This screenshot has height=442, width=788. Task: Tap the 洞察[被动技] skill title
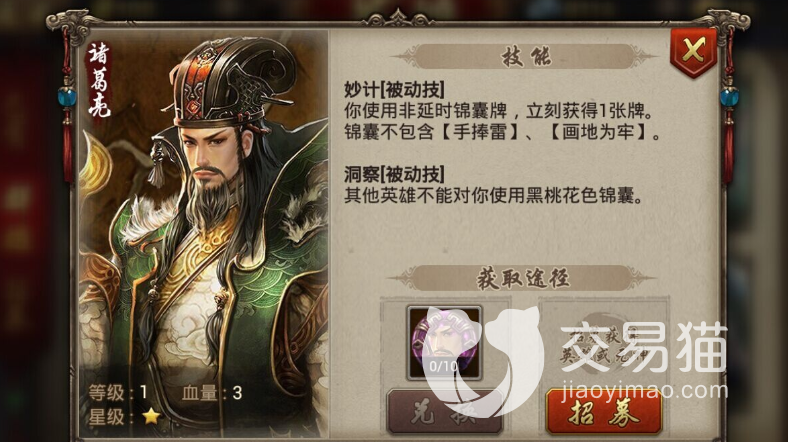[395, 174]
